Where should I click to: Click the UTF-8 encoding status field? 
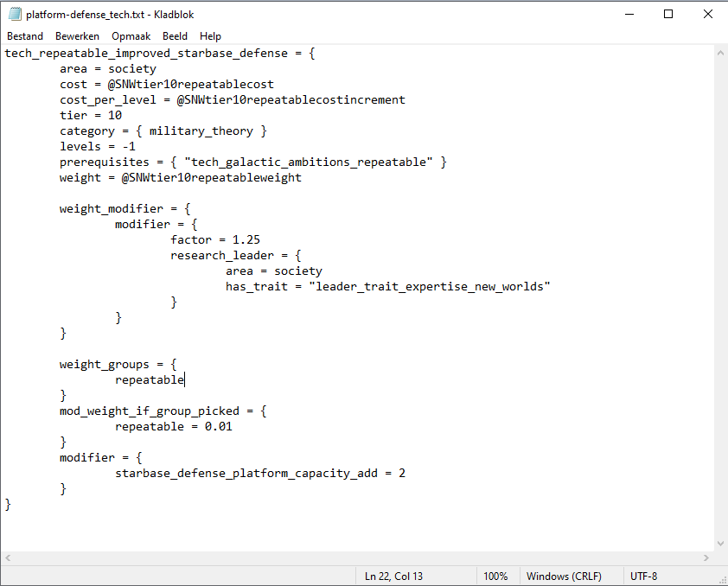644,576
